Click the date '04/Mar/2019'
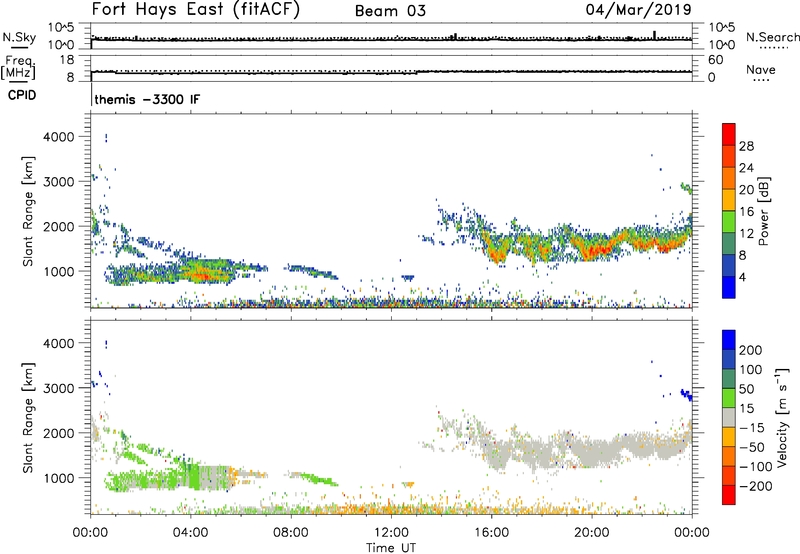 (639, 10)
